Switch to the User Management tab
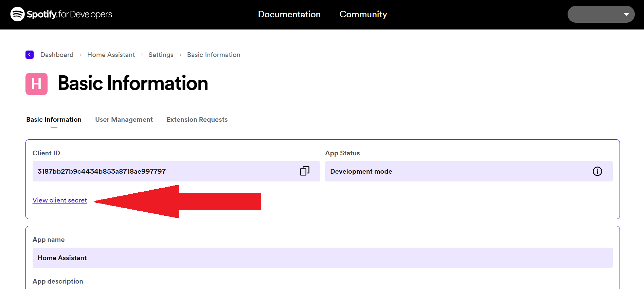 pyautogui.click(x=124, y=119)
